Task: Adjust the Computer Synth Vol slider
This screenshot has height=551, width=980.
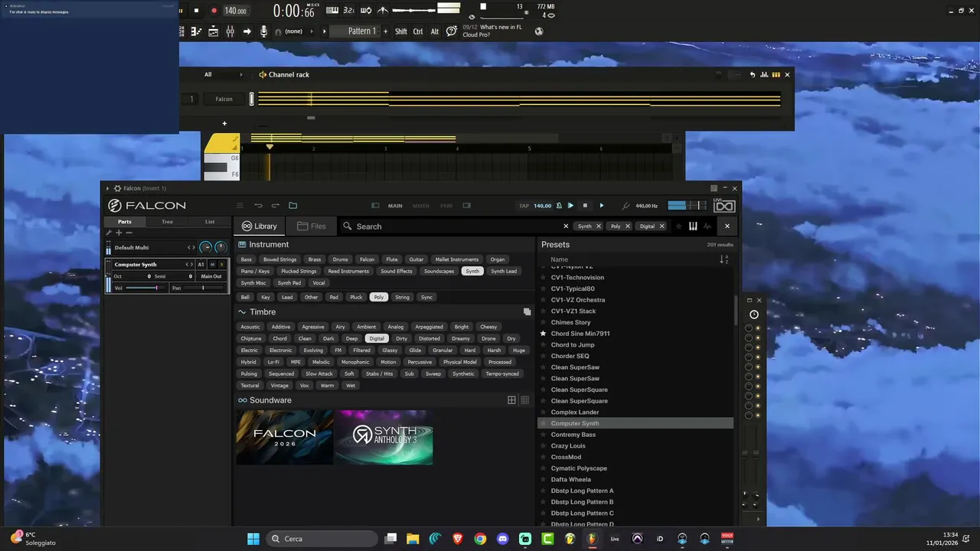Action: tap(146, 288)
